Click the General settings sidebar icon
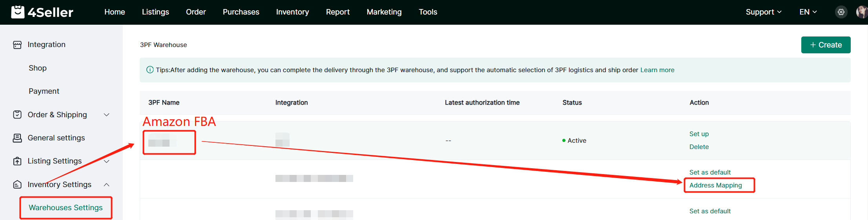The width and height of the screenshot is (868, 220). [x=17, y=138]
